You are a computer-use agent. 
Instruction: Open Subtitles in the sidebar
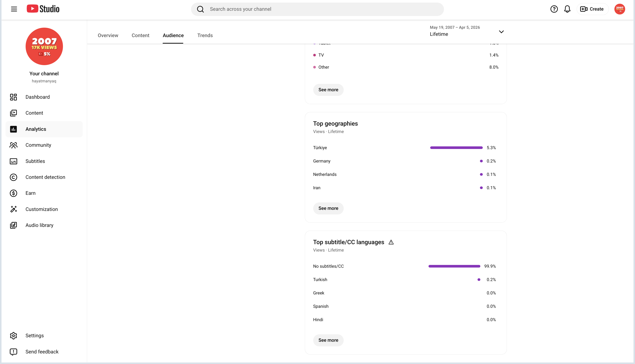pyautogui.click(x=44, y=161)
